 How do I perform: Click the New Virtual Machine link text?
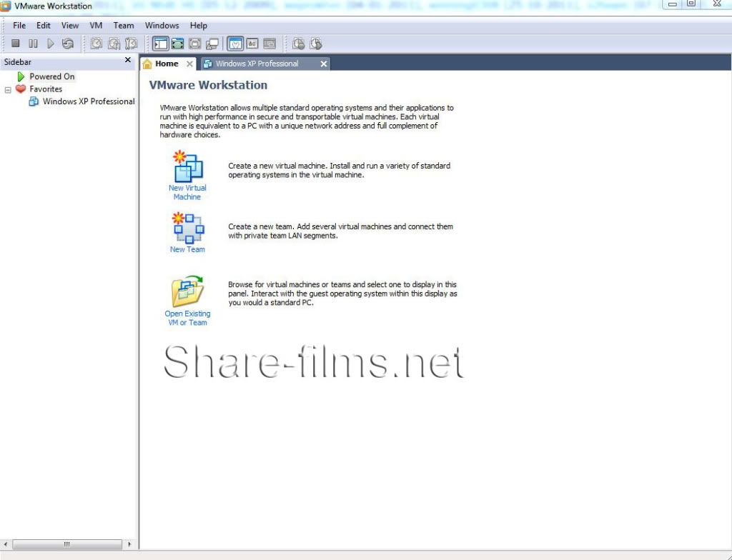click(x=187, y=192)
